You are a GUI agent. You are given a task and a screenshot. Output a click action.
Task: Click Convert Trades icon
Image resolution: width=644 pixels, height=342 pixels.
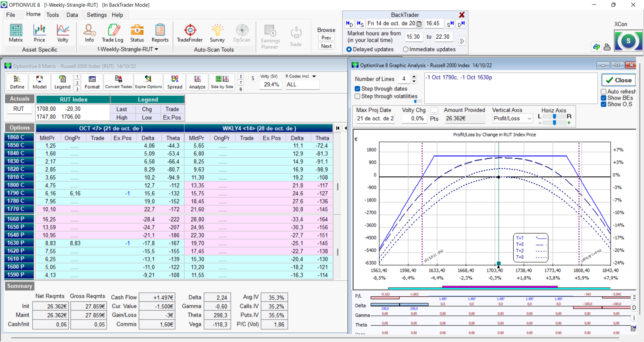pos(118,82)
